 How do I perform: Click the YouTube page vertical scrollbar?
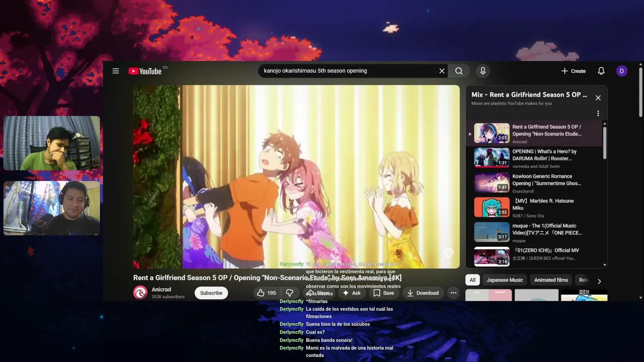(640, 93)
